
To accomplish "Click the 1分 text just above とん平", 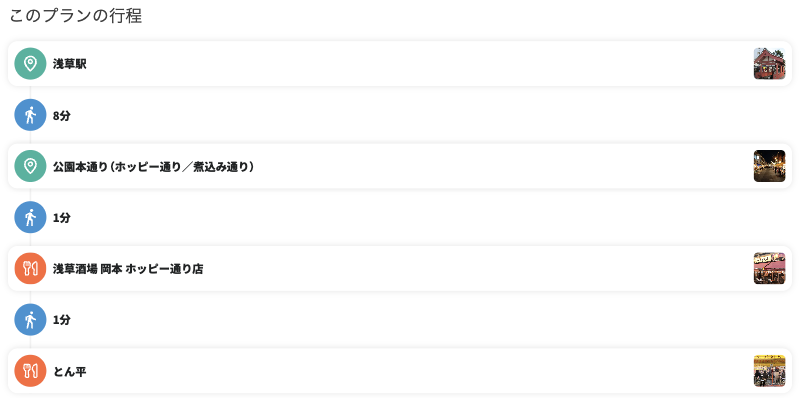I will click(62, 320).
